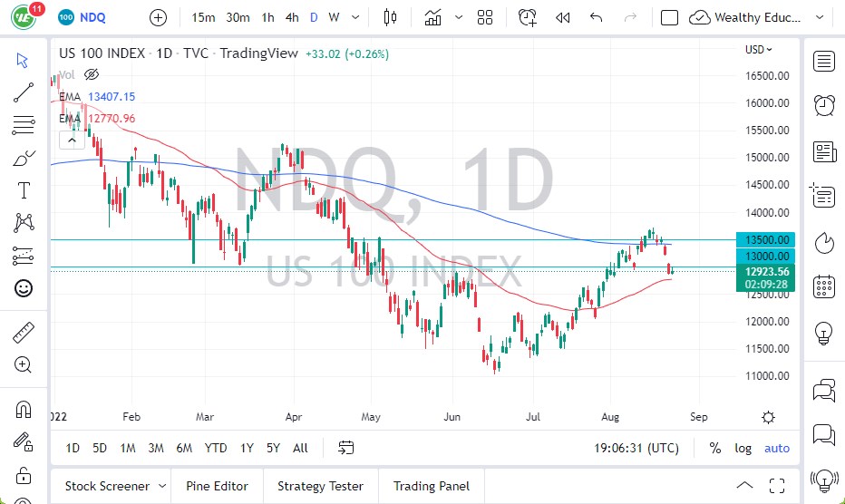Click the NDQ symbol search field
Image resolution: width=845 pixels, height=504 pixels.
(x=95, y=17)
